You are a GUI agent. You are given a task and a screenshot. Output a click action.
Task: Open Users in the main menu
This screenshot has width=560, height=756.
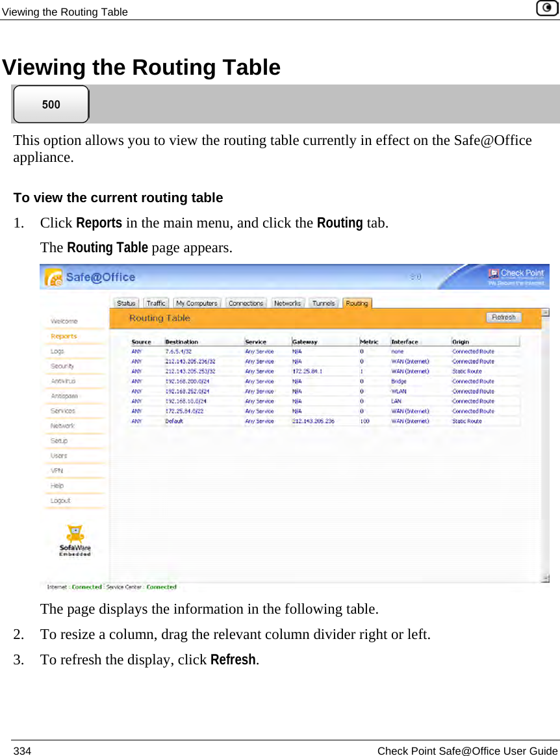coord(59,456)
